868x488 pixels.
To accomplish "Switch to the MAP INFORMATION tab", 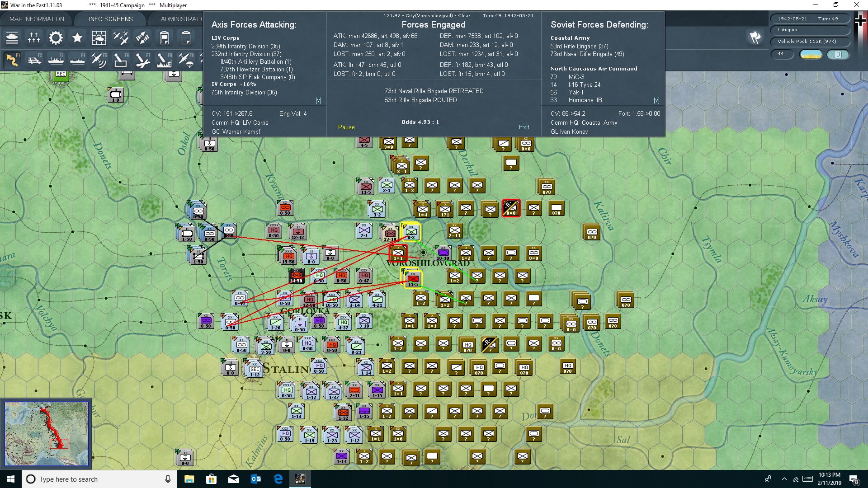I will pyautogui.click(x=37, y=19).
